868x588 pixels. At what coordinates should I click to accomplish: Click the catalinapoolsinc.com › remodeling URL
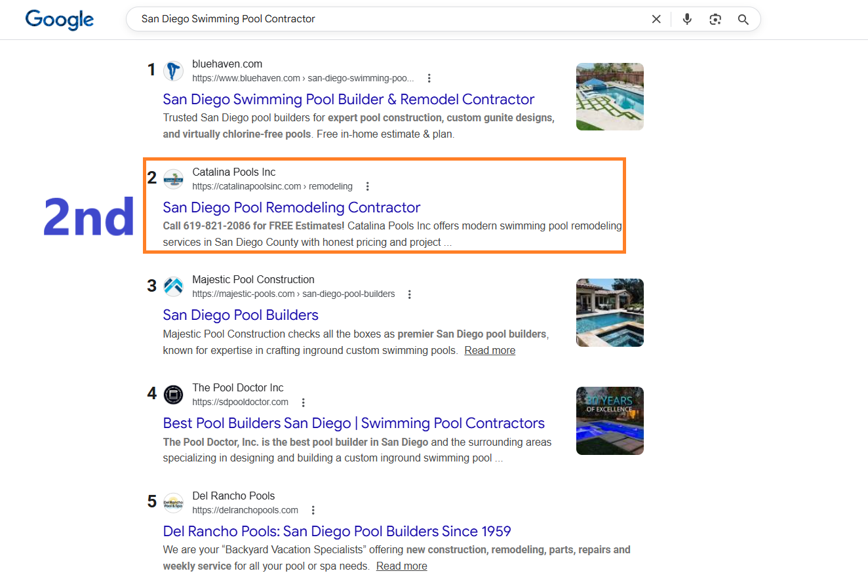point(272,186)
